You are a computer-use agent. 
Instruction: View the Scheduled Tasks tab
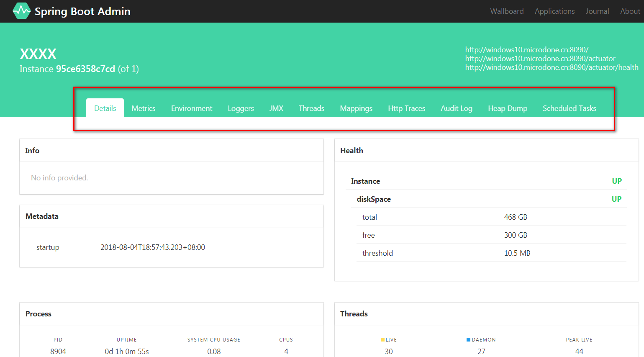[x=570, y=108]
